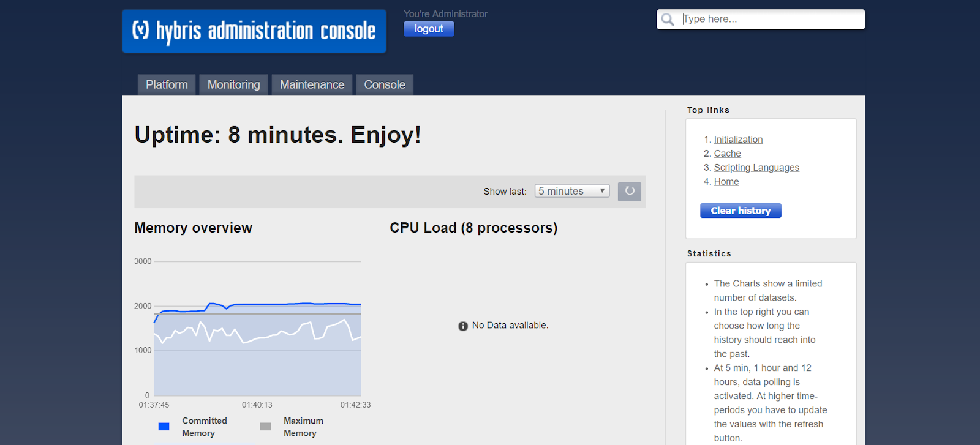Click the logout button
This screenshot has height=445, width=980.
(429, 29)
